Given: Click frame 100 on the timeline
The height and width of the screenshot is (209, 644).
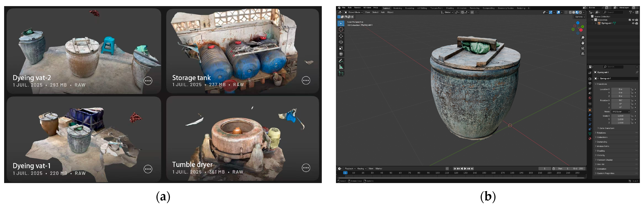Looking at the screenshot, I should click(x=437, y=173).
